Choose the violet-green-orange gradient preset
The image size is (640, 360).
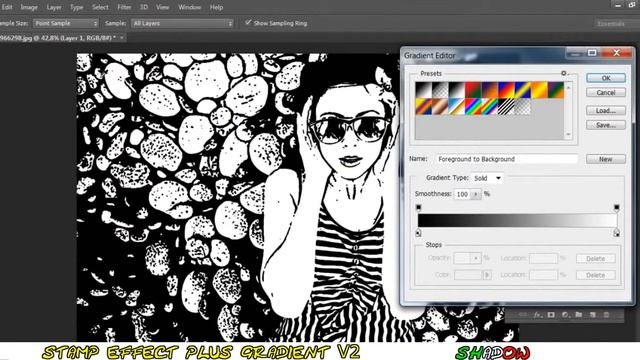[x=556, y=90]
